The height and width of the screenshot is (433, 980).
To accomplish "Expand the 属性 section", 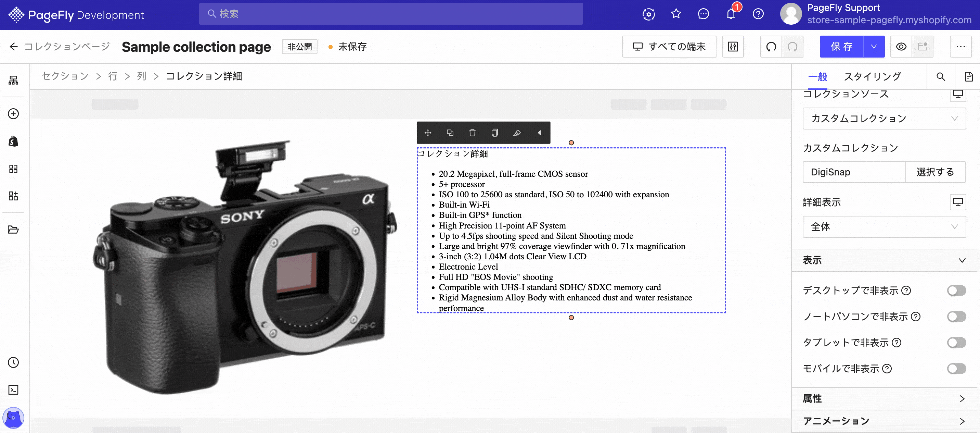I will tap(884, 399).
